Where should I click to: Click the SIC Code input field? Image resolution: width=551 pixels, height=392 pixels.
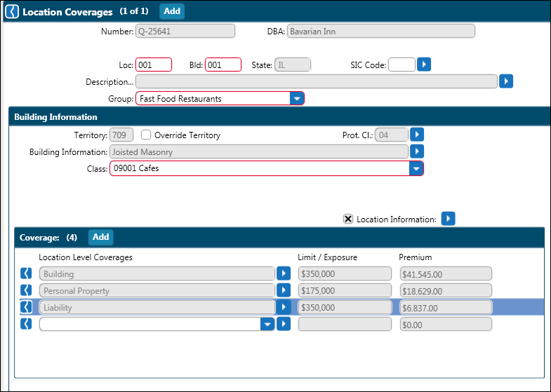point(401,65)
